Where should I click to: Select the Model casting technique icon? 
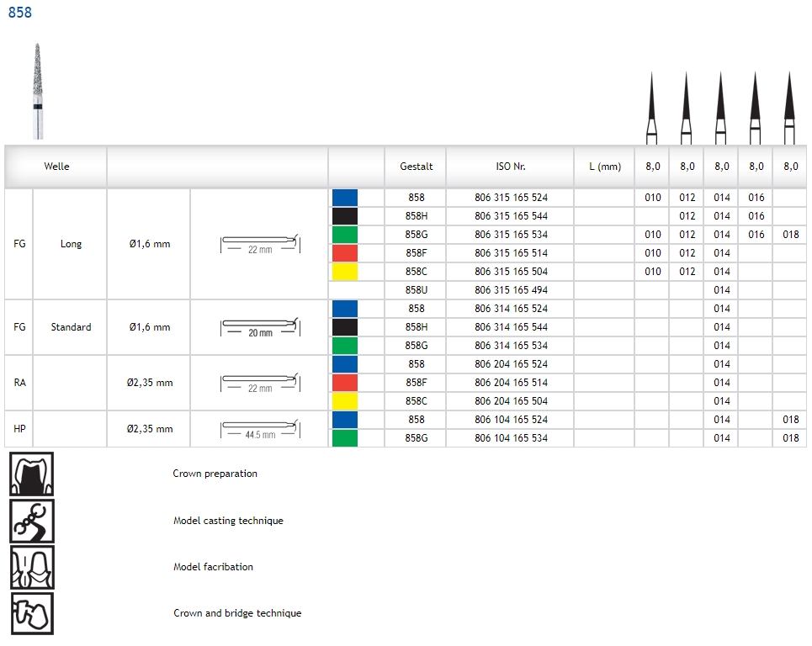pos(31,521)
